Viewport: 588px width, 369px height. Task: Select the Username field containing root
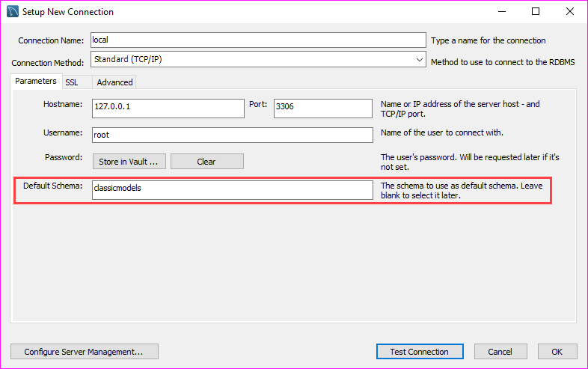232,135
